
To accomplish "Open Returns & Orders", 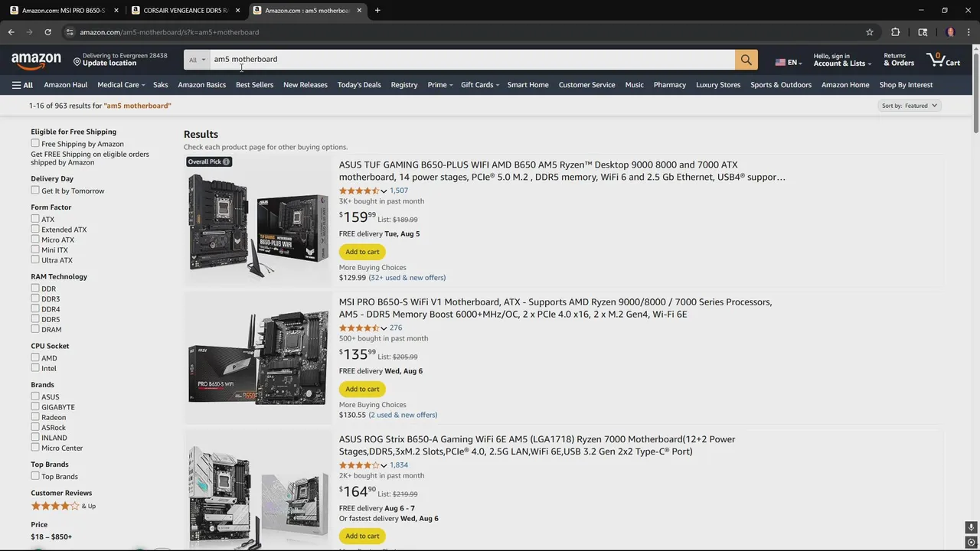I will (x=899, y=60).
